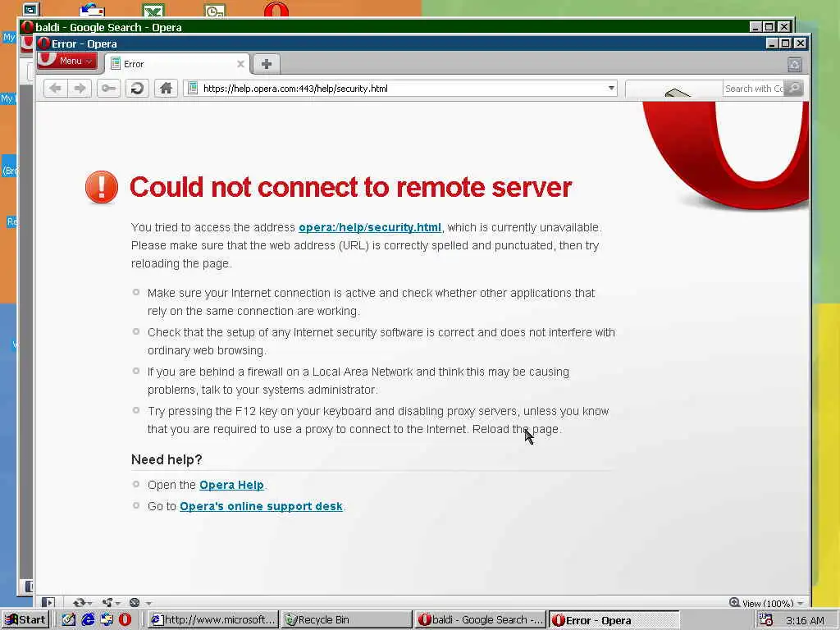Expand the Opera Link dropdown arrow in the status bar
This screenshot has width=840, height=630.
[90, 603]
